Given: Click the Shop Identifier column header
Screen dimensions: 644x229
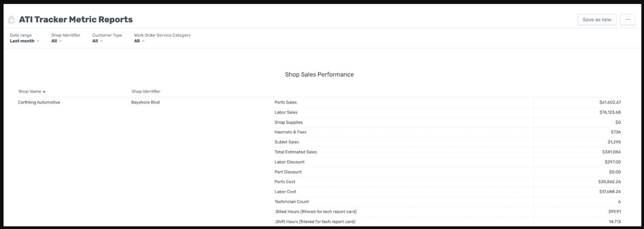Looking at the screenshot, I should (x=146, y=92).
